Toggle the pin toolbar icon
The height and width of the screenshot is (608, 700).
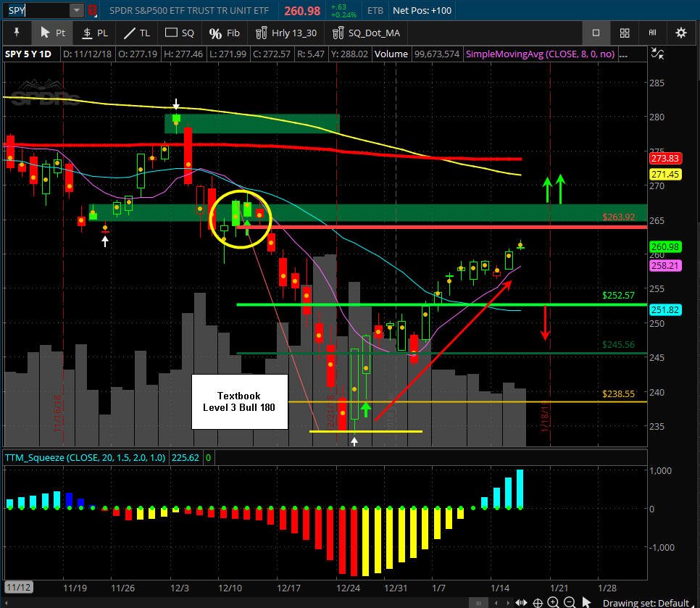[17, 33]
